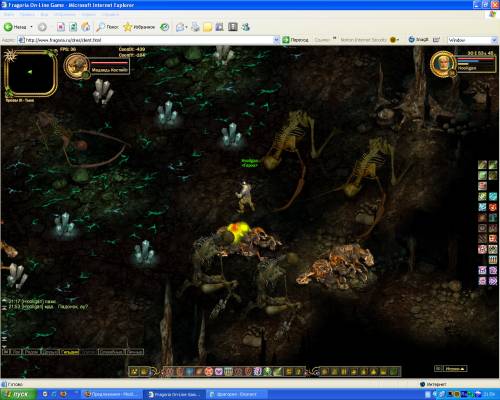
Task: Click the target monster portrait
Action: coord(76,66)
